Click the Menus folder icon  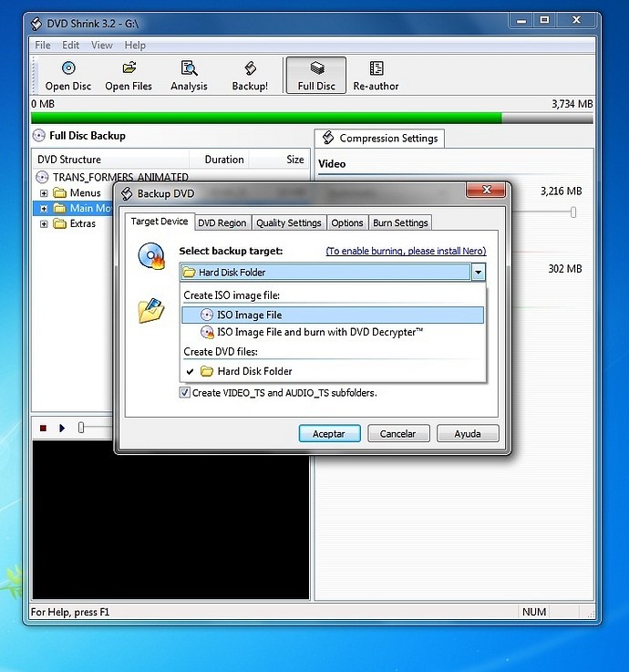click(59, 193)
